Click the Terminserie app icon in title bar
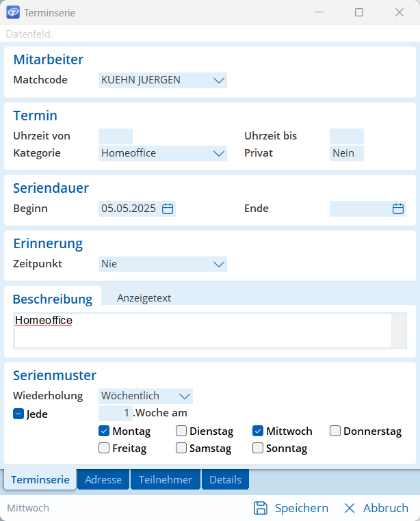The height and width of the screenshot is (521, 420). (12, 12)
